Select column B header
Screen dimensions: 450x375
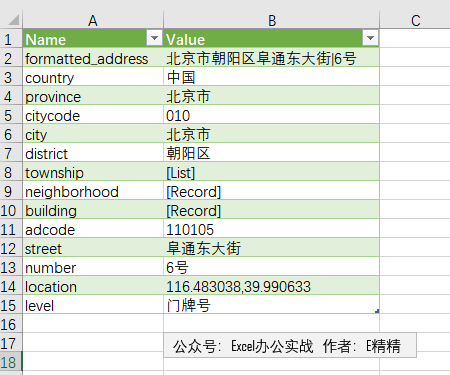click(x=272, y=20)
